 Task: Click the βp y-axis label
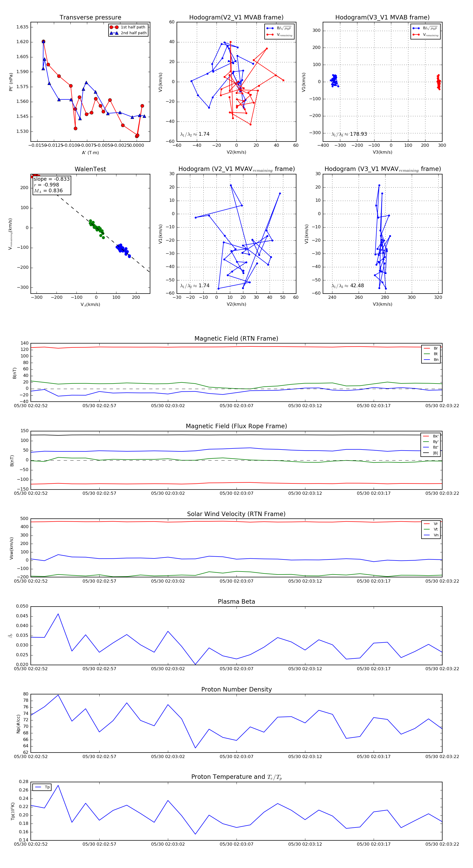tap(11, 635)
